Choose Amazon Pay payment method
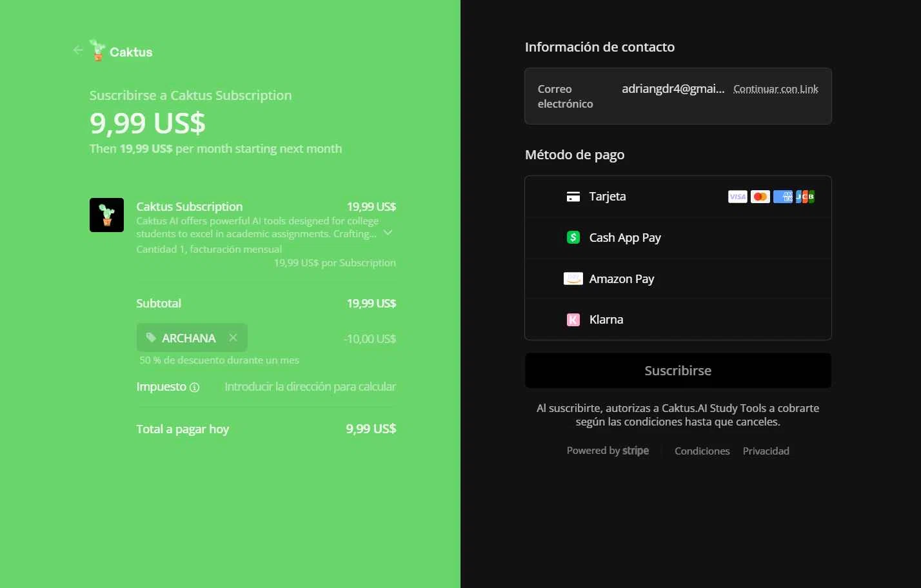This screenshot has width=921, height=588. pos(678,279)
